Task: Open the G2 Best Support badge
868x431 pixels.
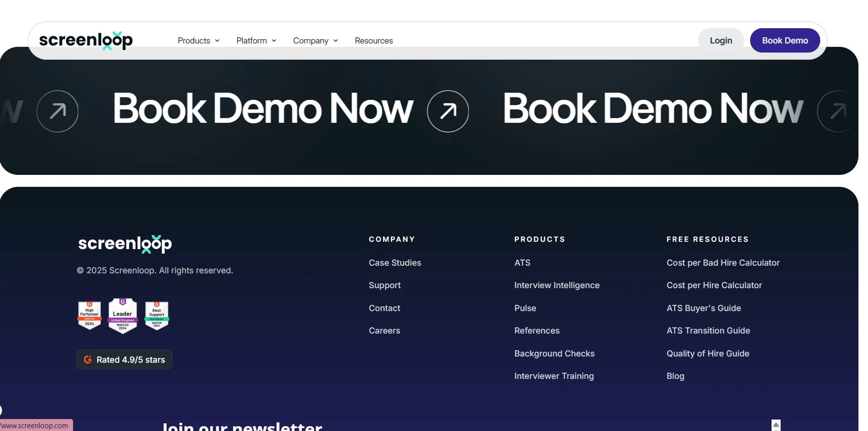Action: 157,316
